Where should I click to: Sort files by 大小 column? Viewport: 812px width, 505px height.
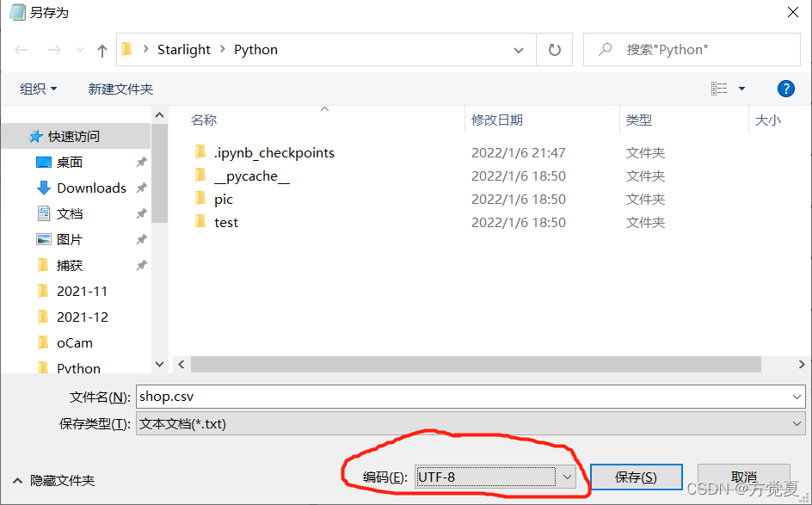(767, 120)
